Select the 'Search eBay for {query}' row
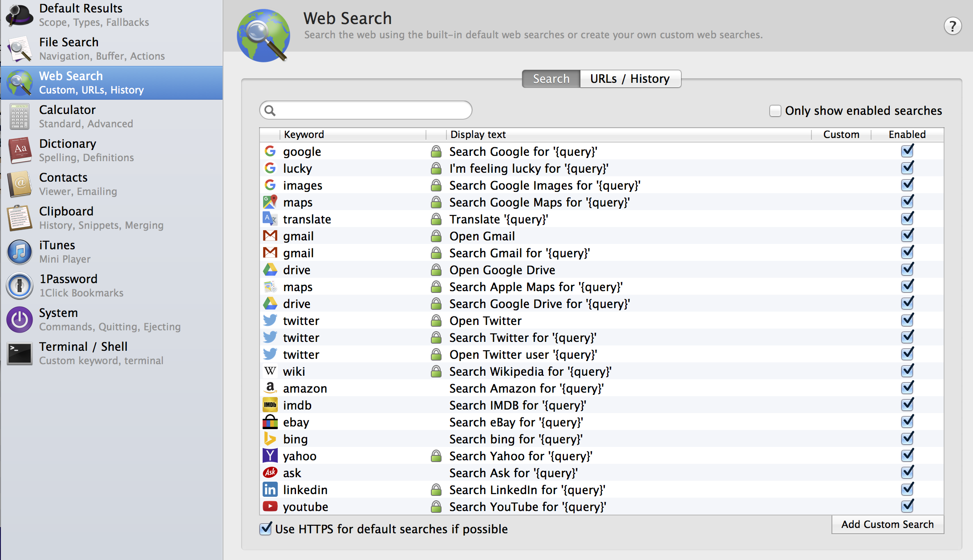The height and width of the screenshot is (560, 973). coord(601,422)
